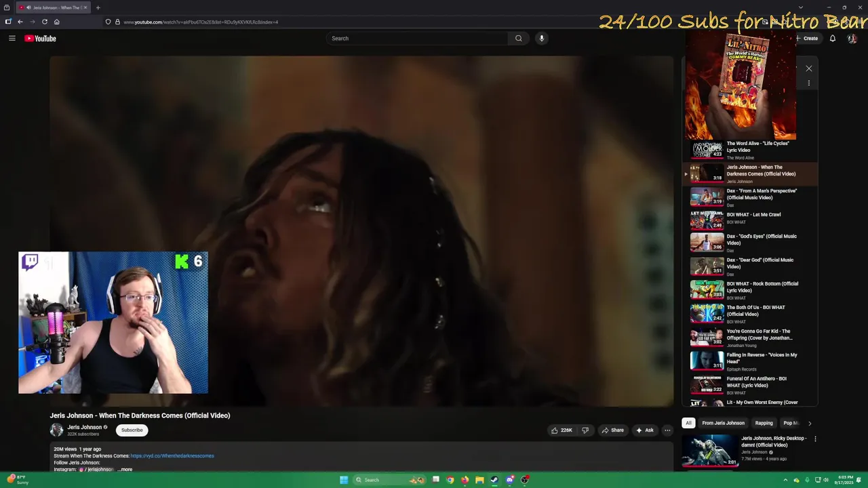Screen dimensions: 868x488
Task: Open Firefox from taskbar
Action: [465, 480]
